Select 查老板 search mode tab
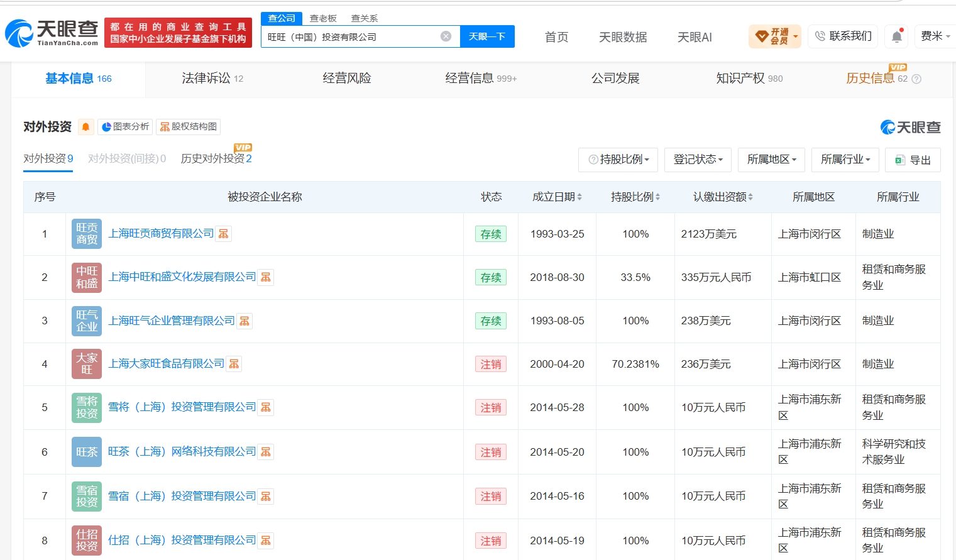956x560 pixels. [x=323, y=18]
